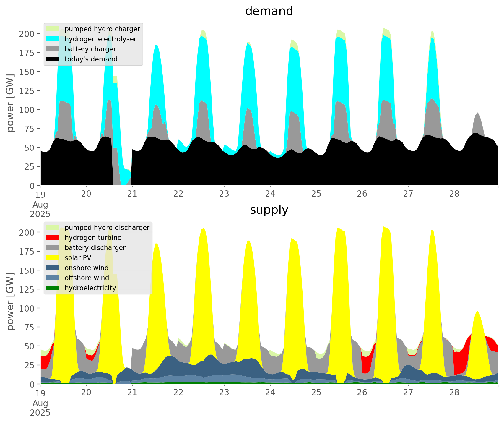This screenshot has width=504, height=423.
Task: Click the offshore wind legend label
Action: [87, 278]
